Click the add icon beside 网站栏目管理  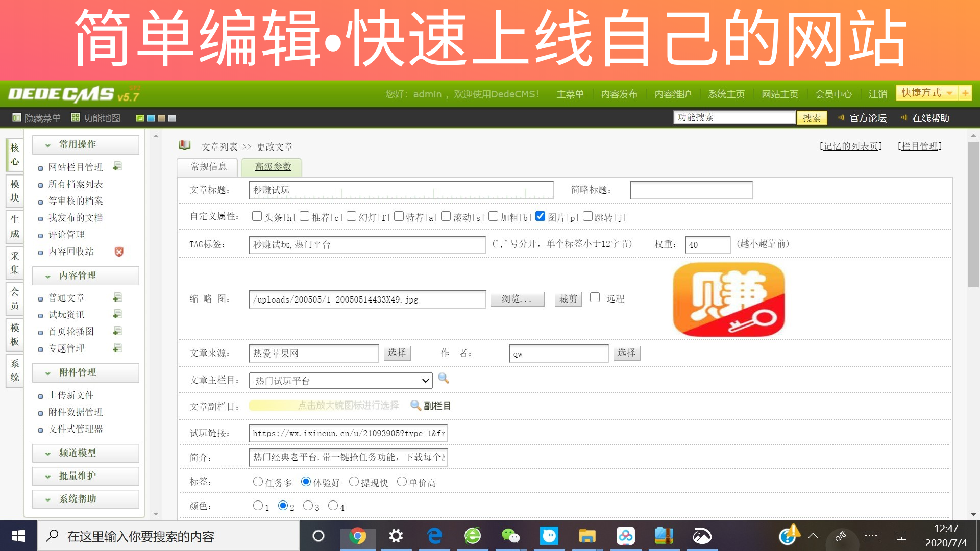pyautogui.click(x=118, y=166)
